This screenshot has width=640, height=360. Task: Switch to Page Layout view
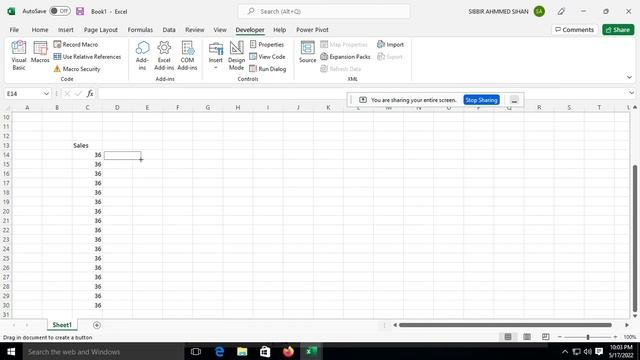coord(527,337)
